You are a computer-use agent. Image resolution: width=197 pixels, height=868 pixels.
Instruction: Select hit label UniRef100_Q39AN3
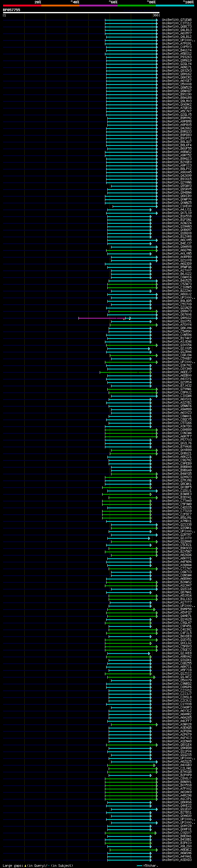point(177,226)
